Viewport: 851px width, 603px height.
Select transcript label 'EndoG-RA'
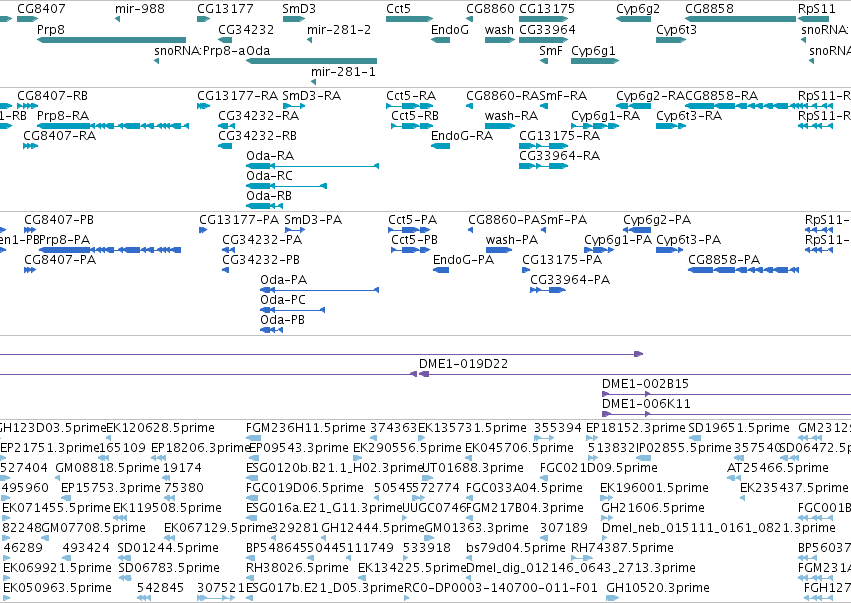(x=462, y=136)
